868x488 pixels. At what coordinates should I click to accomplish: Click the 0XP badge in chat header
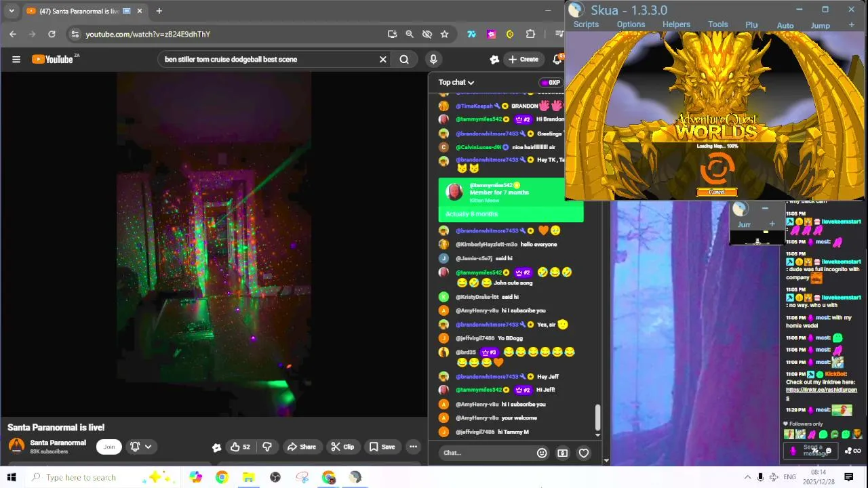click(x=551, y=83)
